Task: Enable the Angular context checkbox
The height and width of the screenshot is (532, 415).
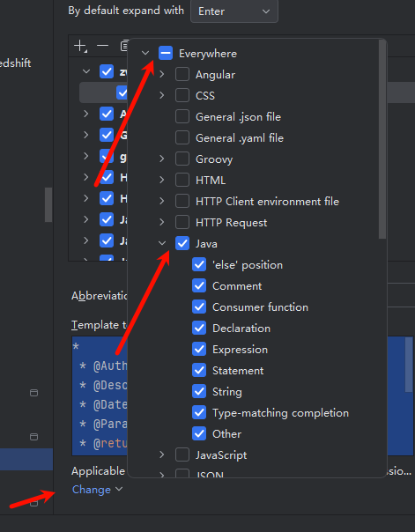Action: [182, 74]
